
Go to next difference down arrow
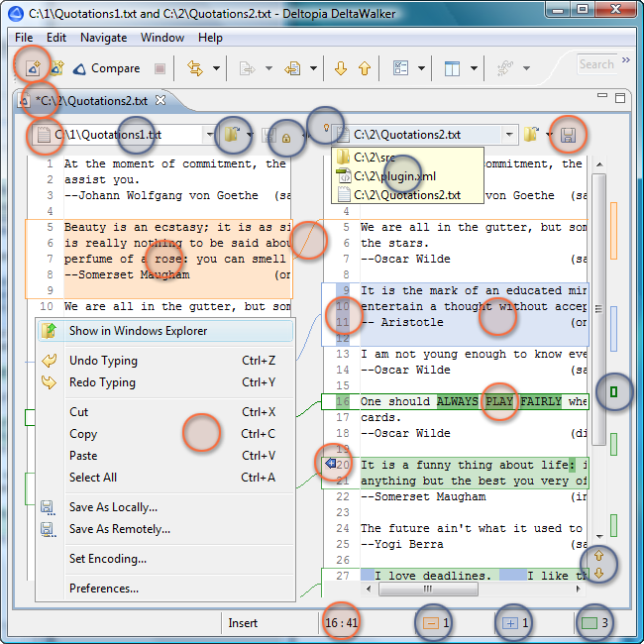click(x=341, y=68)
